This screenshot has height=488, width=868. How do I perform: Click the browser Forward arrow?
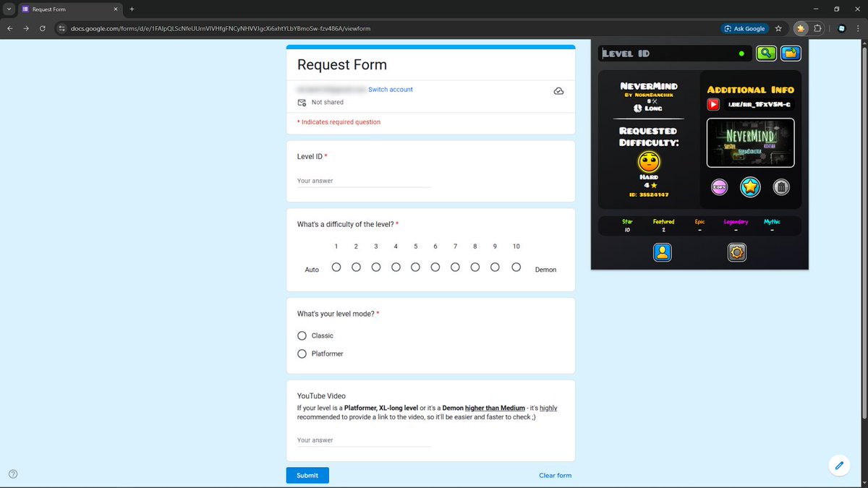27,28
